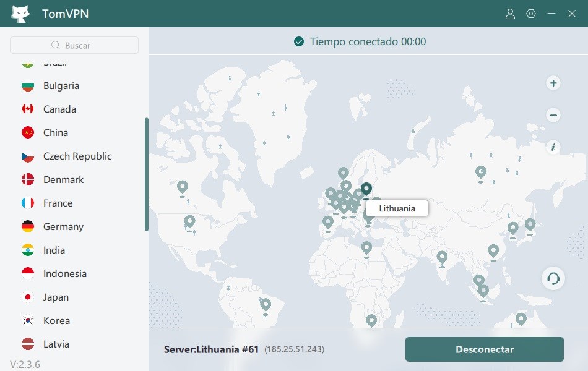Image resolution: width=588 pixels, height=371 pixels.
Task: Close the TomVPN window
Action: click(x=572, y=14)
